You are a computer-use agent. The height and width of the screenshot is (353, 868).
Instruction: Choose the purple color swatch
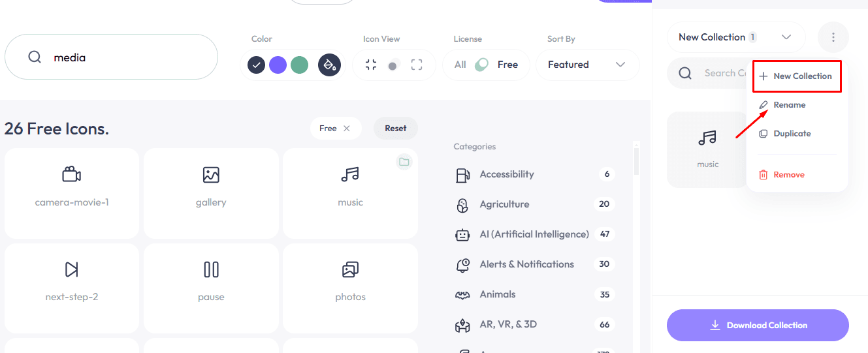278,65
